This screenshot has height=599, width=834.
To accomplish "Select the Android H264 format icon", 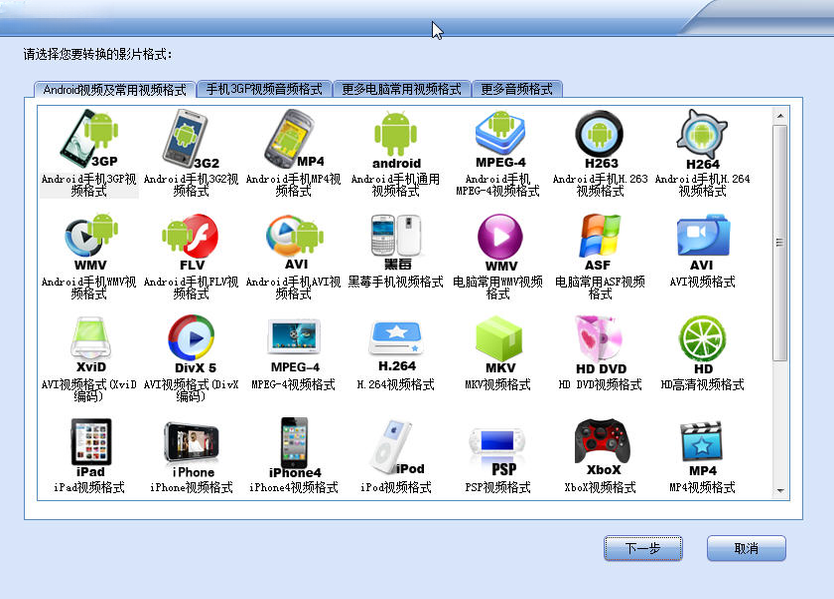I will pyautogui.click(x=702, y=139).
